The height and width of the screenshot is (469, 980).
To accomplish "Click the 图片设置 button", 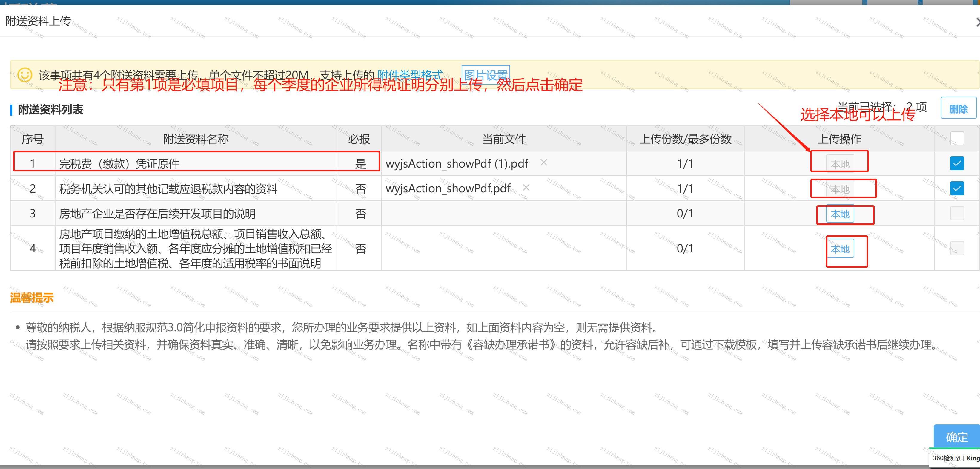I will tap(486, 75).
